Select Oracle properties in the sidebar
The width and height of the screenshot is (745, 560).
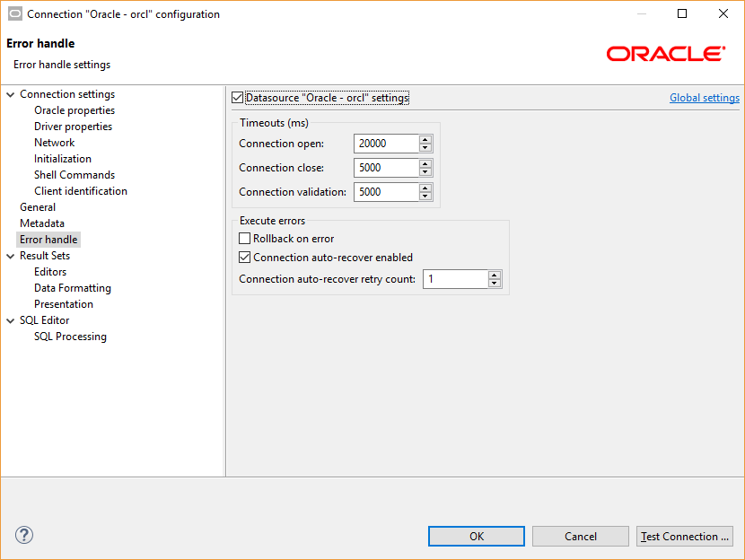point(74,109)
